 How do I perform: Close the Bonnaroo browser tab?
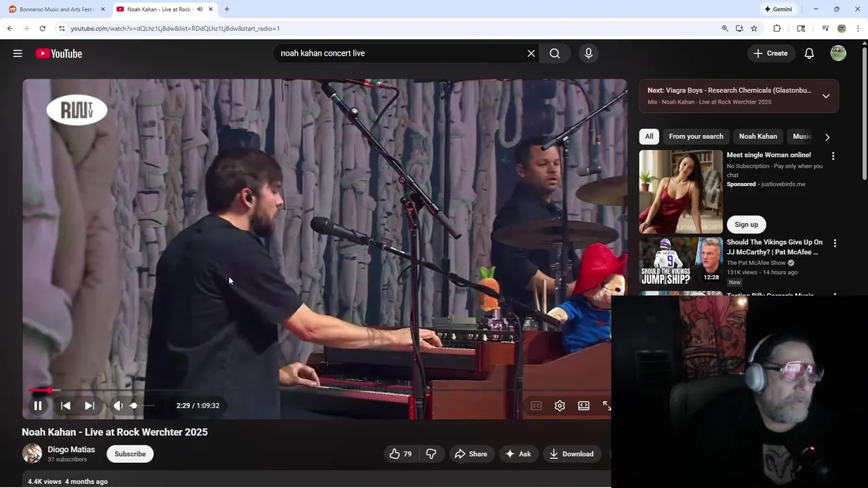coord(103,9)
